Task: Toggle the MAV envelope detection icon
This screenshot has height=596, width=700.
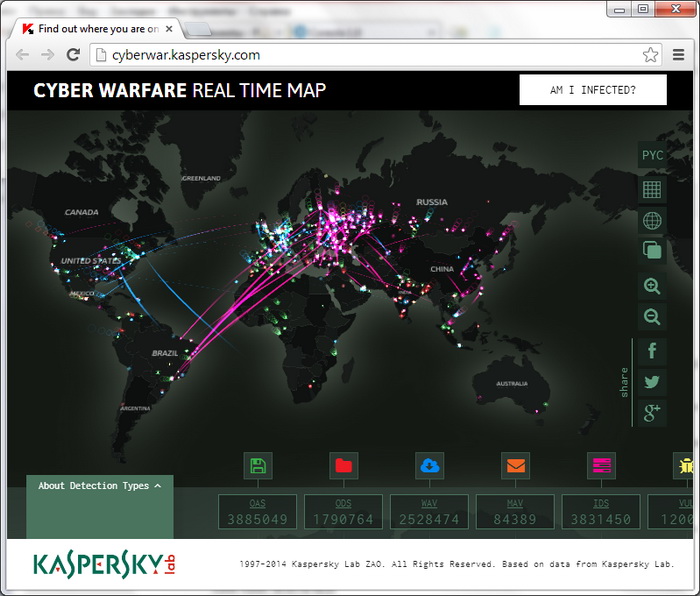Action: 515,466
